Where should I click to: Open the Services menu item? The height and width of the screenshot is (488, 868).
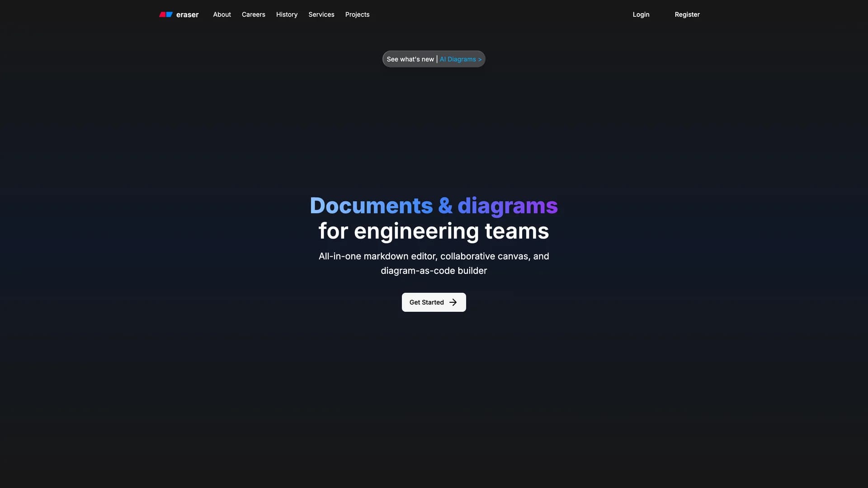(321, 14)
